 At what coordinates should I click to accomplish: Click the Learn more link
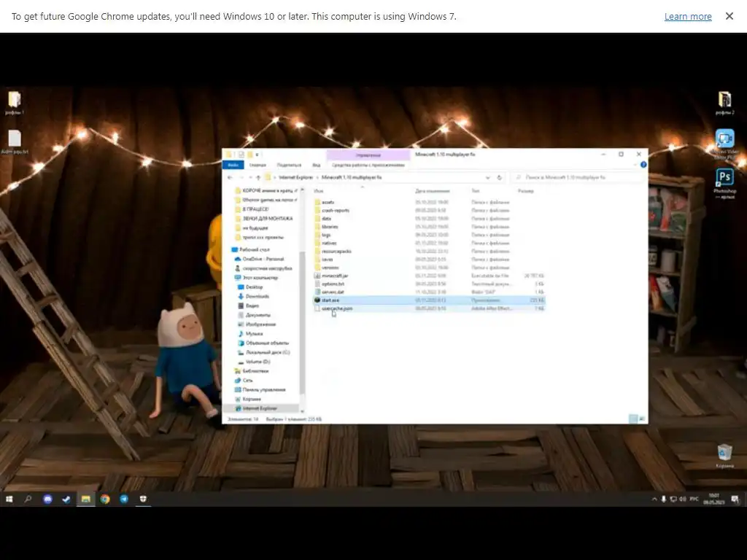[687, 16]
